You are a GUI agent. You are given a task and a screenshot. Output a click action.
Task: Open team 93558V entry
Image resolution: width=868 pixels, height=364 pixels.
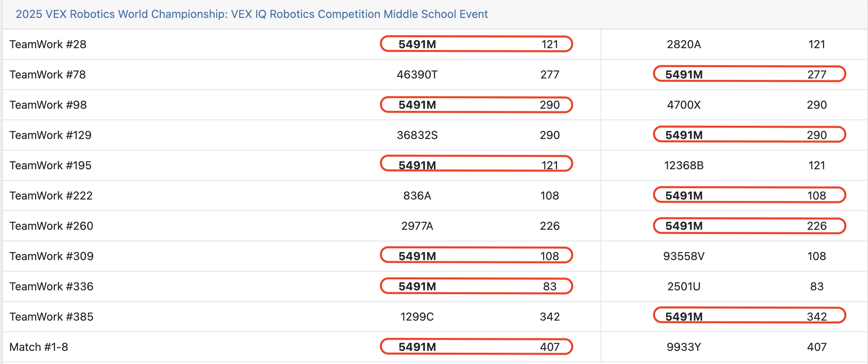[684, 256]
